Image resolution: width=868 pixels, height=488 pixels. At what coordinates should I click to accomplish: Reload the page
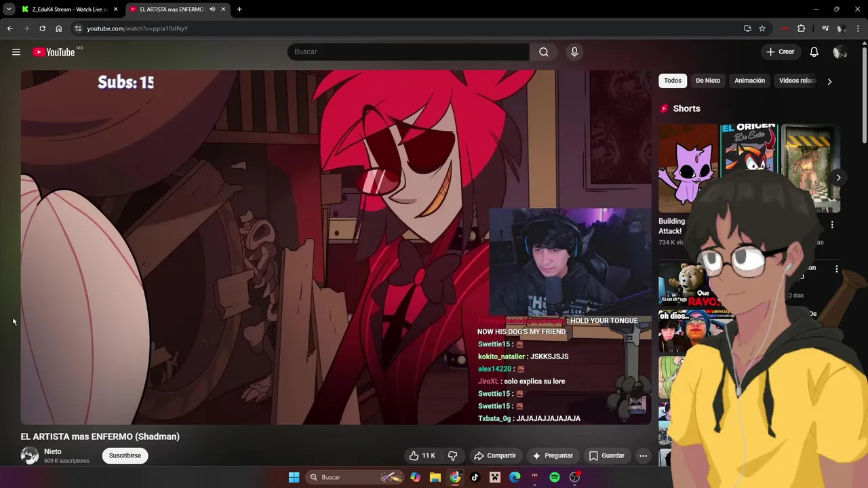pos(42,28)
